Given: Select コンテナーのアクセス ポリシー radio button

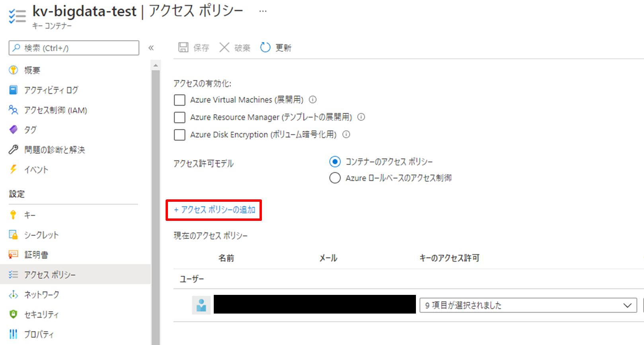Looking at the screenshot, I should point(335,162).
